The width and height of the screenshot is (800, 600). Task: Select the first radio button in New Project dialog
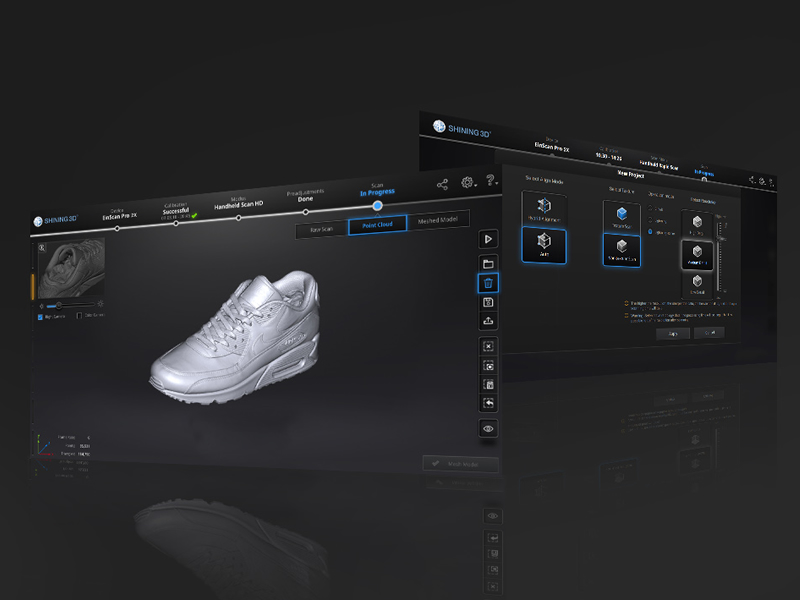[650, 209]
